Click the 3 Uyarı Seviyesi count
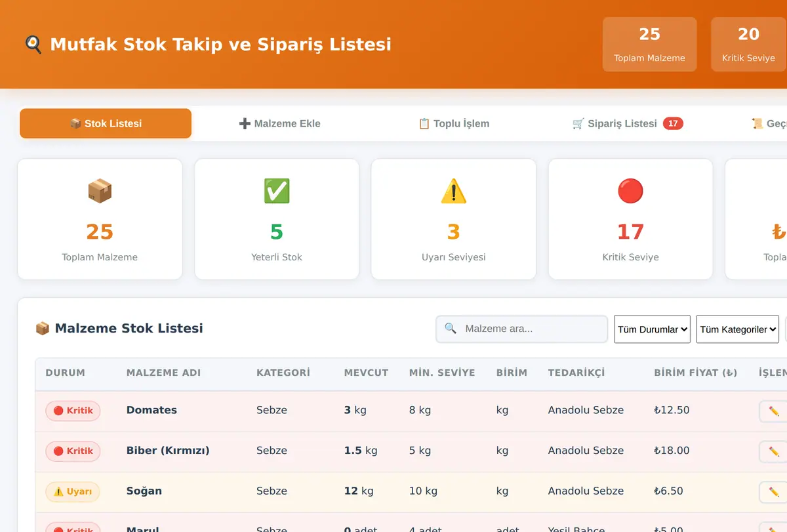Screen dimensions: 787x532 [x=454, y=232]
